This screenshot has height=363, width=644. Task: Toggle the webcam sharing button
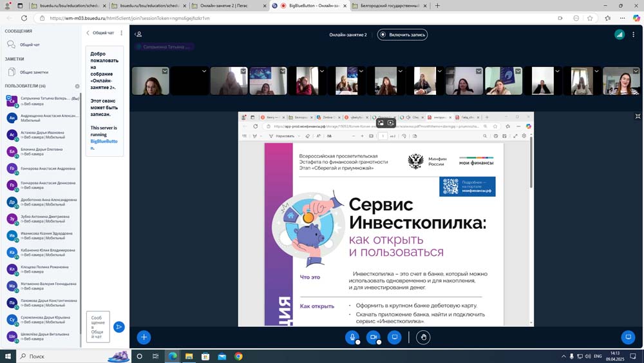pyautogui.click(x=374, y=337)
